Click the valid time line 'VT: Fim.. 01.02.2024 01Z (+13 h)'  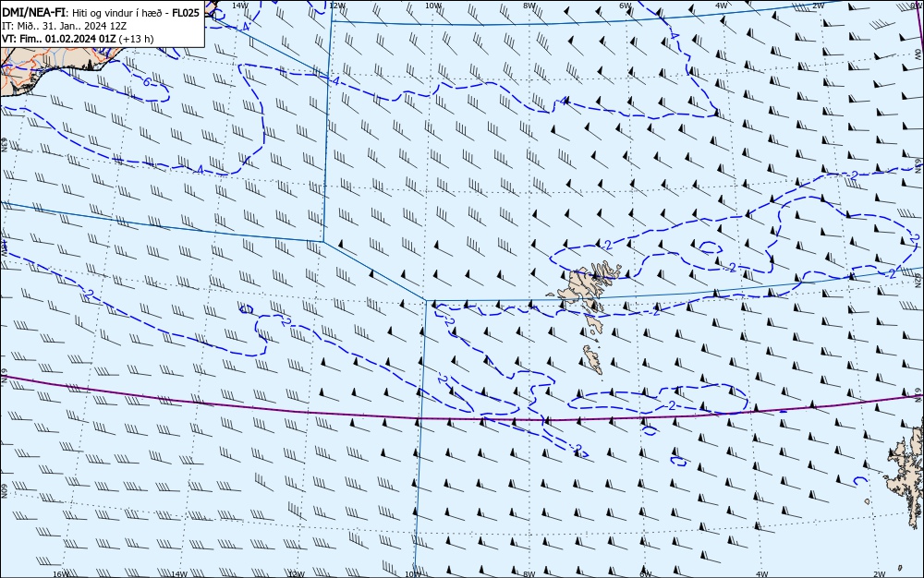[78, 39]
